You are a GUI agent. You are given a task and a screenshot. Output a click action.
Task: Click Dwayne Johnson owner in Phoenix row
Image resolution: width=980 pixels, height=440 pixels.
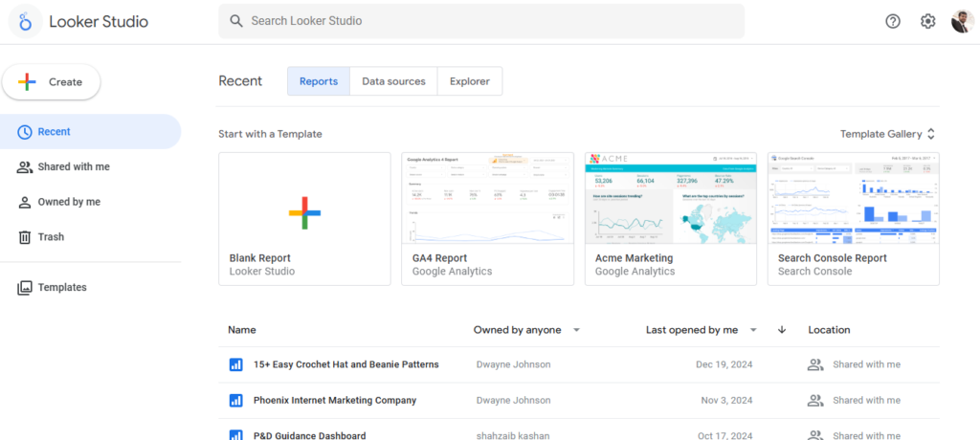pos(513,400)
